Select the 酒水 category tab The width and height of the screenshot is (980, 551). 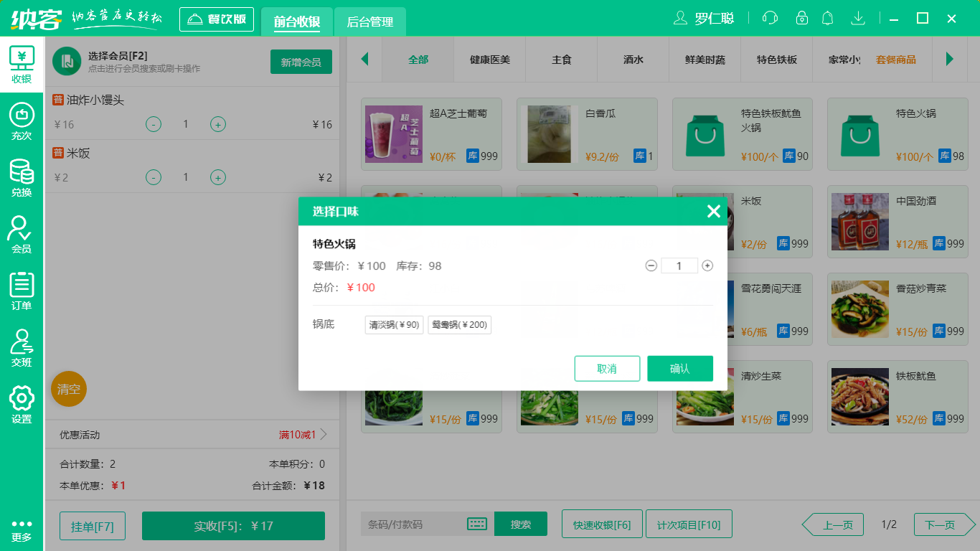point(632,60)
